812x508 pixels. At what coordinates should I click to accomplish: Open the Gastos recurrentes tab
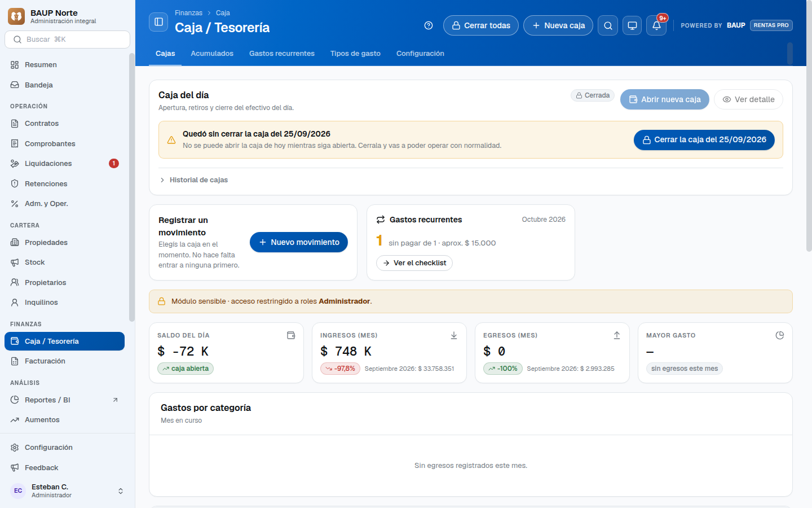282,54
